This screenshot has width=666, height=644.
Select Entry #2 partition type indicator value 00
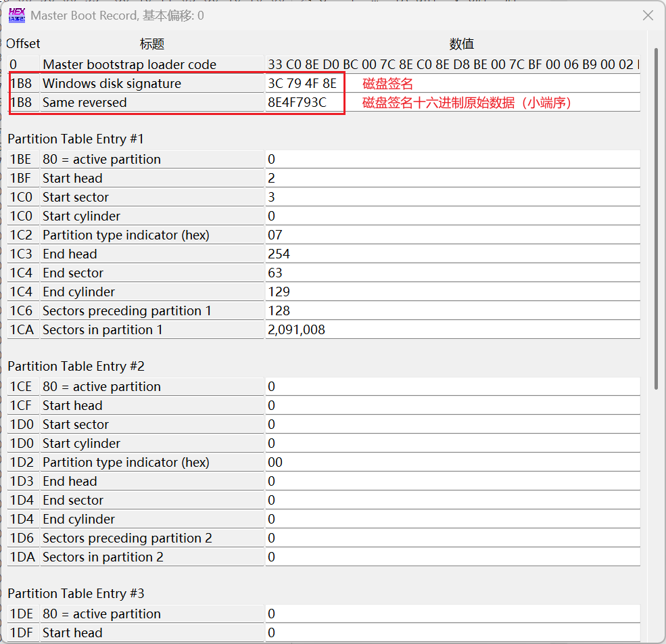[x=452, y=463]
